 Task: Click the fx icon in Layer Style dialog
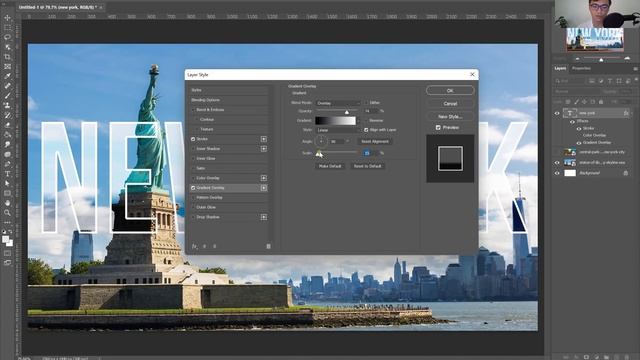point(195,247)
